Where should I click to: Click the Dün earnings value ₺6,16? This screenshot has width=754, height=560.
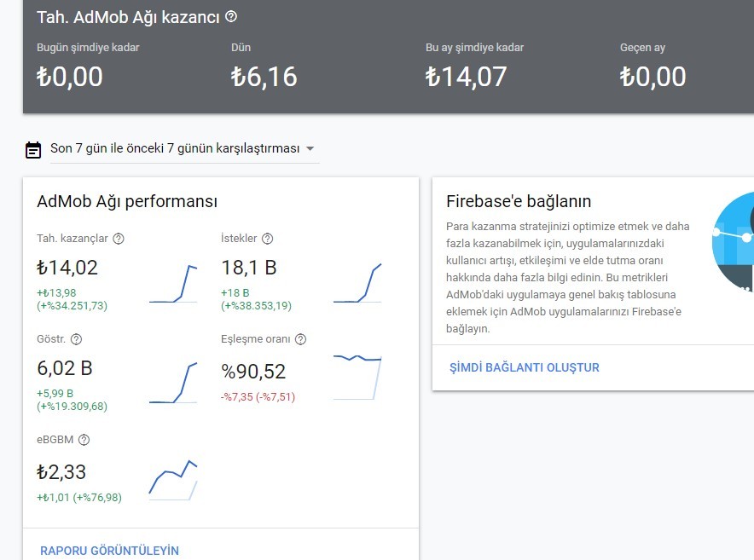pos(264,77)
